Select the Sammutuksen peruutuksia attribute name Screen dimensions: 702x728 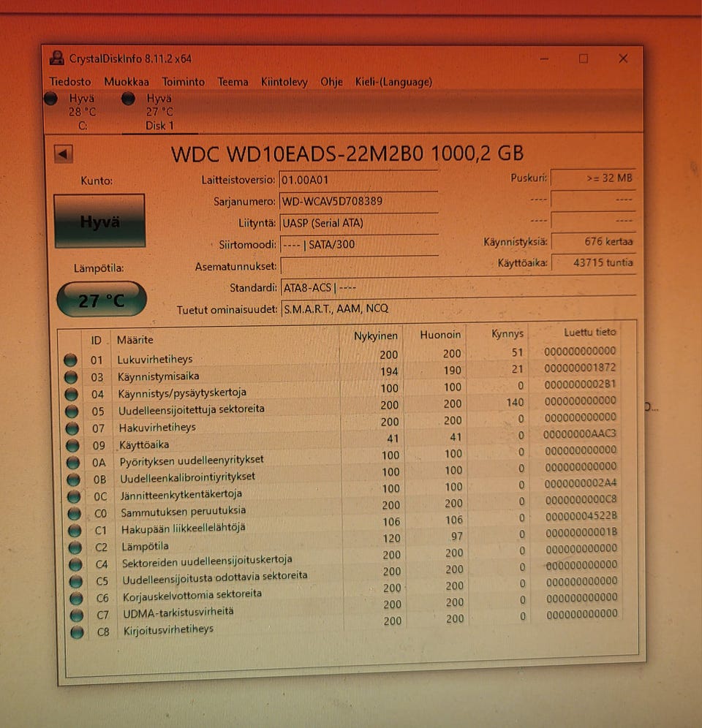click(183, 511)
